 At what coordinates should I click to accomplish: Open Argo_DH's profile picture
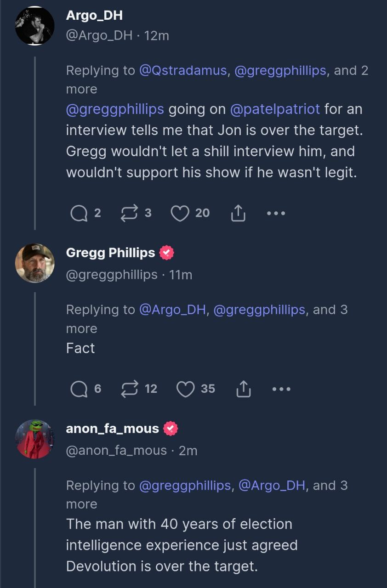tap(35, 26)
